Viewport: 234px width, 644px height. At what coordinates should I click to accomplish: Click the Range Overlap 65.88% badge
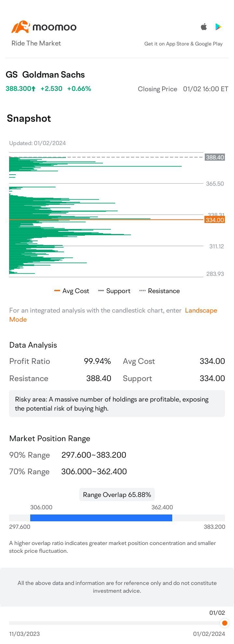click(117, 495)
